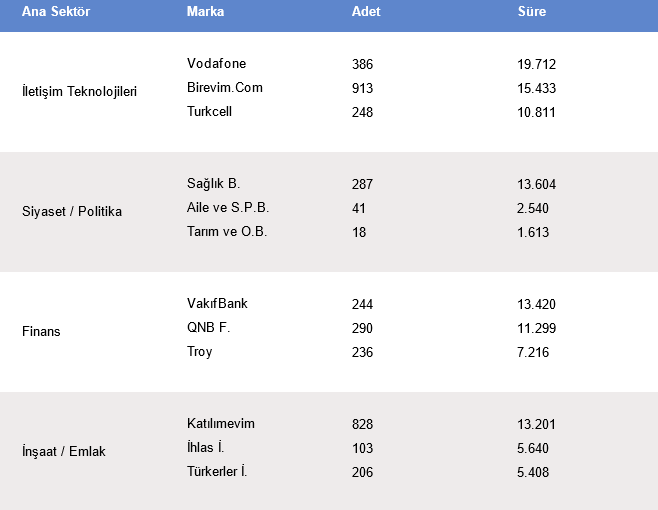
Task: Click the Troy brand entry
Action: click(199, 352)
